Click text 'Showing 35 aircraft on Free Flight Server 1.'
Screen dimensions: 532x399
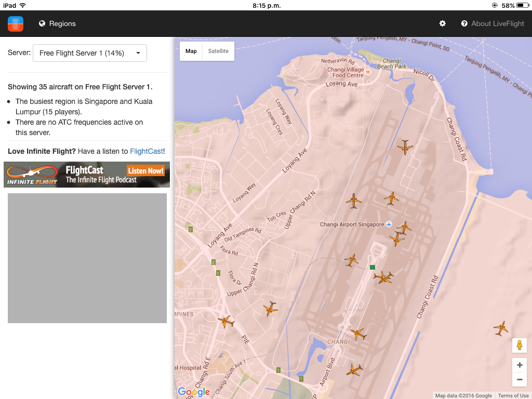(80, 87)
